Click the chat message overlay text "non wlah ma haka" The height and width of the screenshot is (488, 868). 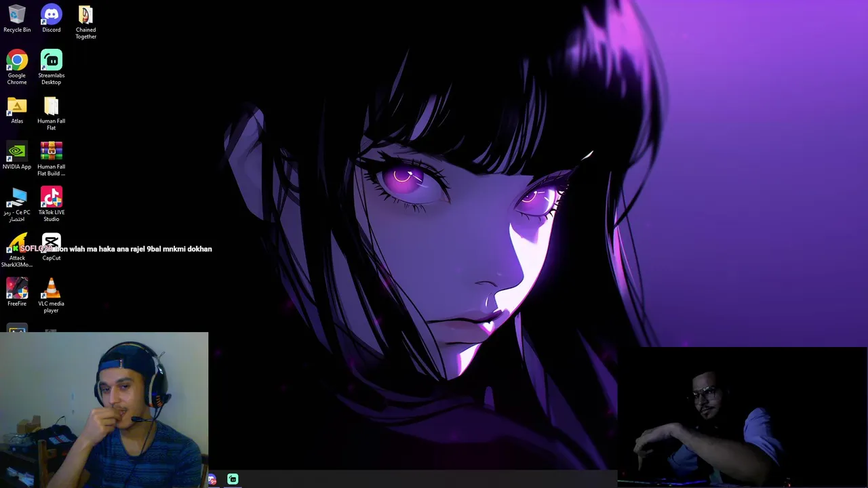[90, 249]
